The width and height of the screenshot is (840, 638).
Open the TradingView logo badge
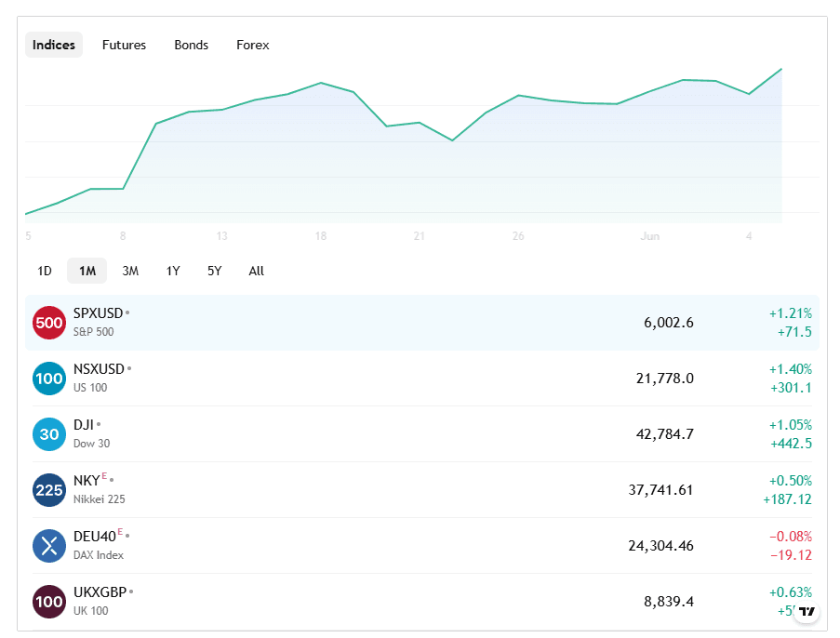click(807, 611)
